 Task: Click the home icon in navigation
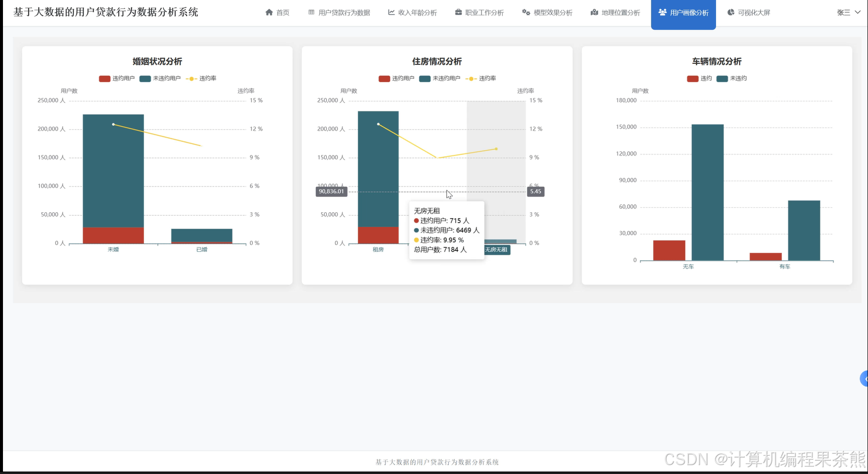coord(269,12)
